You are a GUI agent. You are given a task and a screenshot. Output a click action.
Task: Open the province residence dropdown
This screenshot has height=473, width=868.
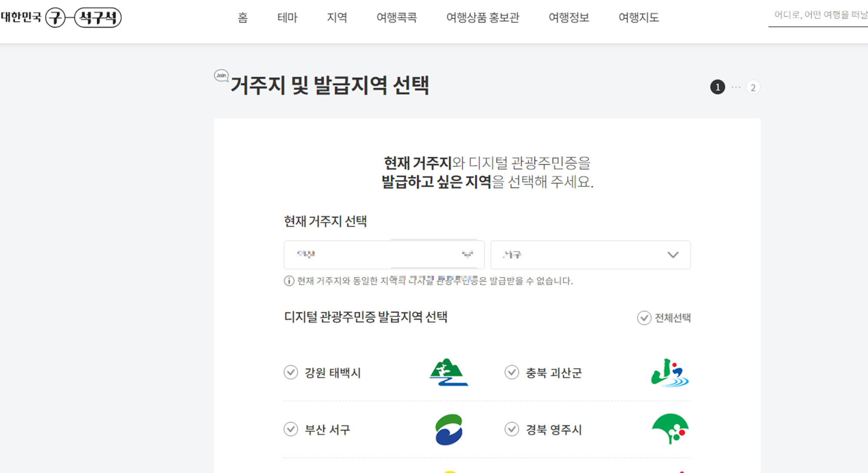point(384,255)
